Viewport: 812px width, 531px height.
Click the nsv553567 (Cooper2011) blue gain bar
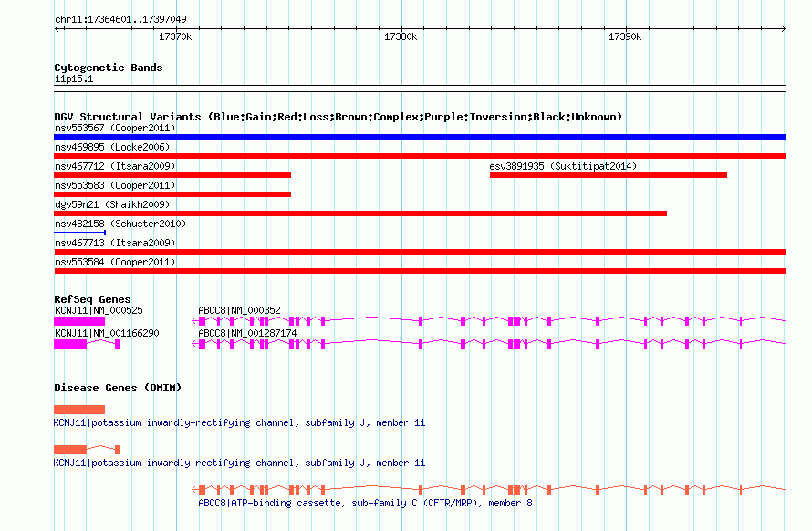420,137
